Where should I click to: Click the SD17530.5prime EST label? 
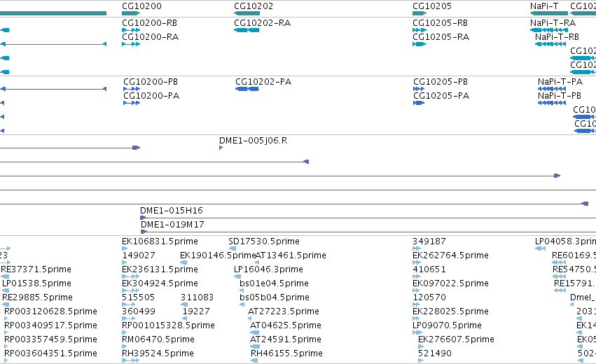click(x=264, y=241)
